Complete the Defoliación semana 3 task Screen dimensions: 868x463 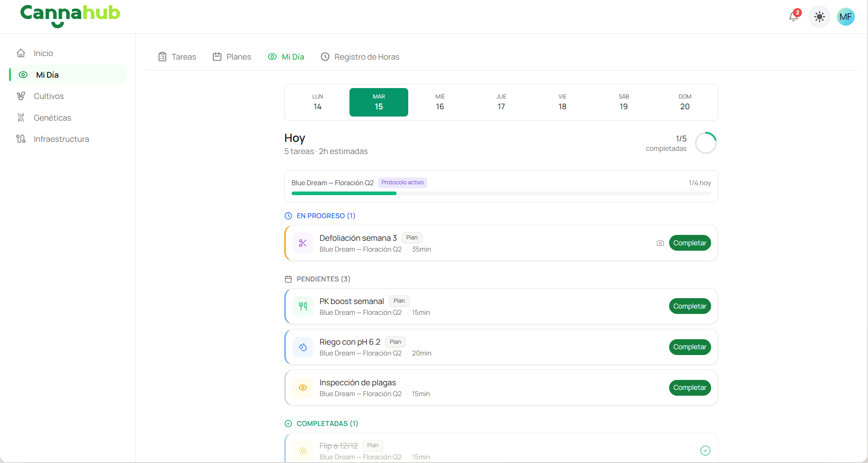coord(690,243)
